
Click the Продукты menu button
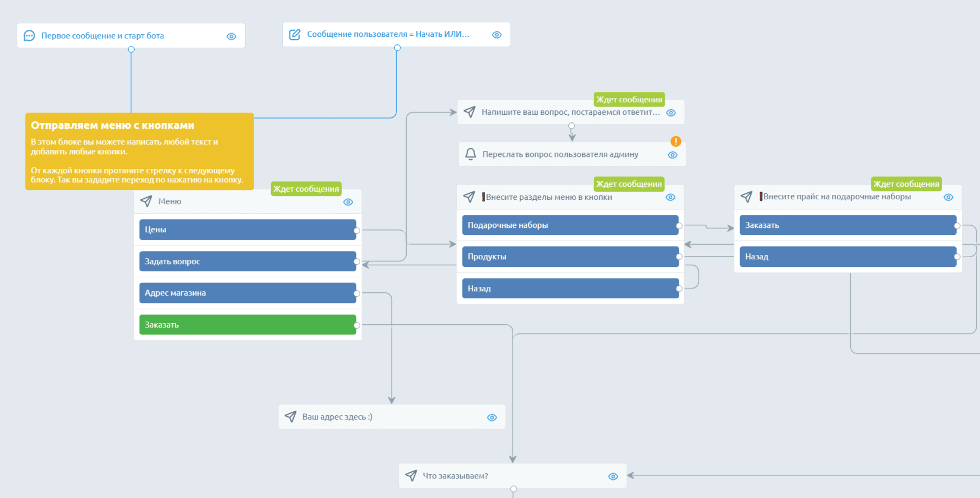tap(570, 257)
